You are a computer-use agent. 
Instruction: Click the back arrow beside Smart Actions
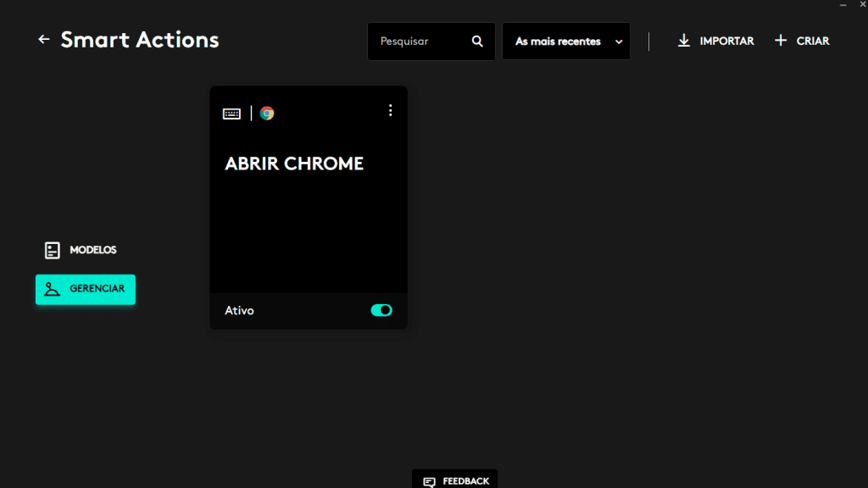coord(44,40)
